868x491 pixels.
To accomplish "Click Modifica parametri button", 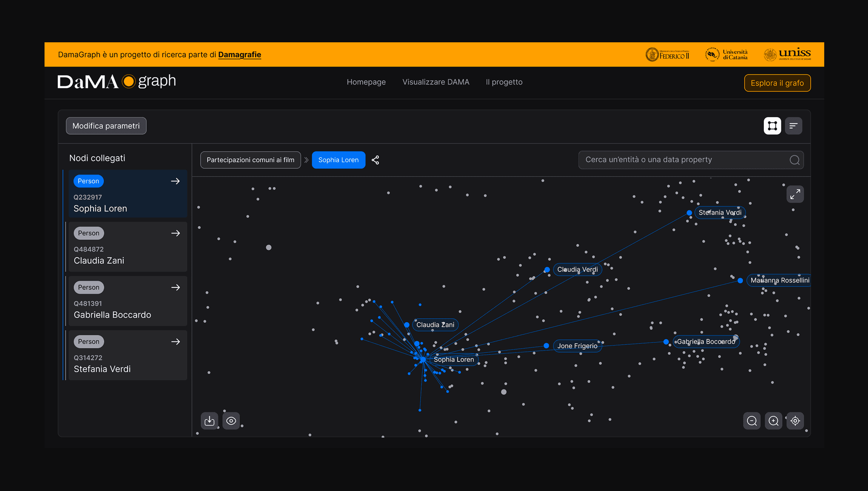I will click(x=106, y=126).
